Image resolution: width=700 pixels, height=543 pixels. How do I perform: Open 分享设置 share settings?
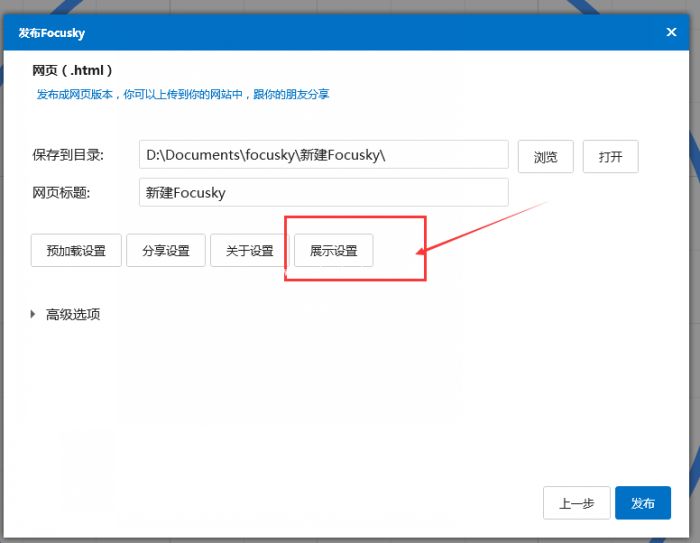[166, 250]
